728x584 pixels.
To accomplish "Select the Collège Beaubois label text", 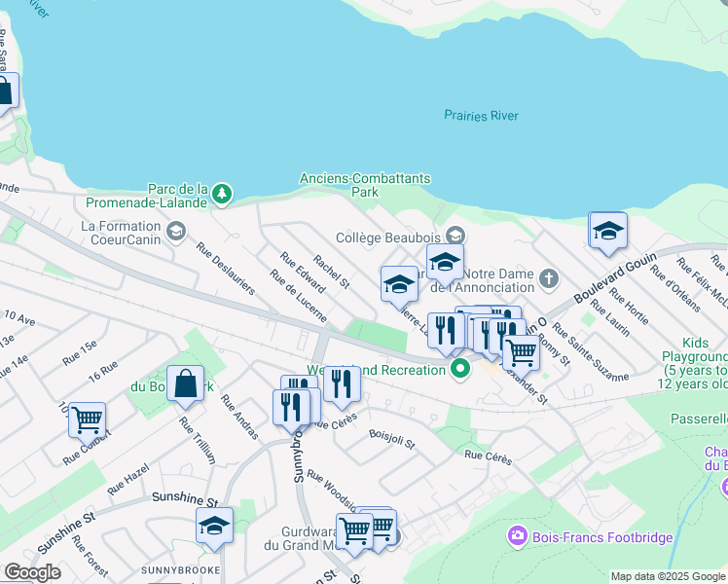I will [x=388, y=237].
